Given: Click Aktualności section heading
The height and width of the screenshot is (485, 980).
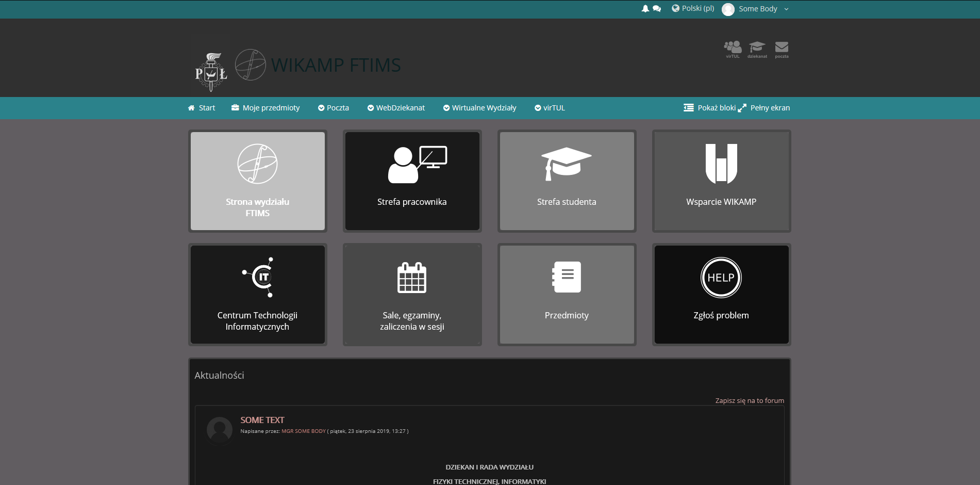Looking at the screenshot, I should (x=220, y=376).
